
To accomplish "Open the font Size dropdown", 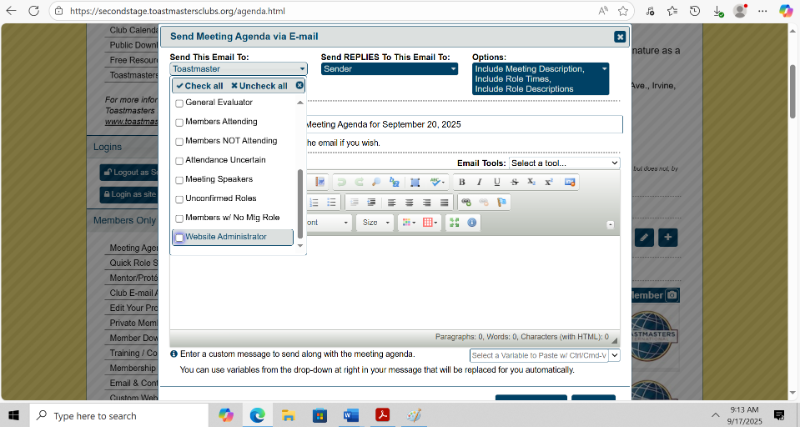I will tap(375, 222).
